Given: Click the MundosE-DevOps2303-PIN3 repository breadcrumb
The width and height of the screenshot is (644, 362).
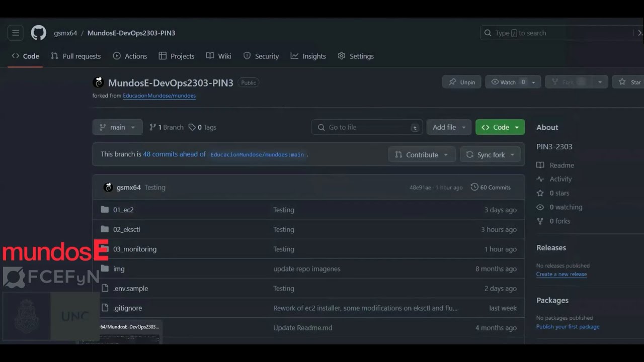Looking at the screenshot, I should 131,33.
